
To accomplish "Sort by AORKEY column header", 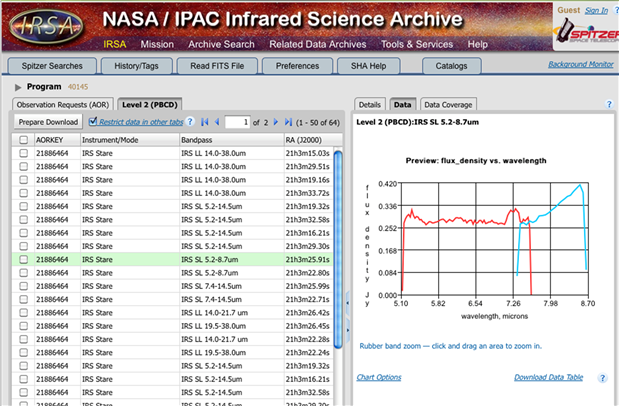I will coord(57,140).
